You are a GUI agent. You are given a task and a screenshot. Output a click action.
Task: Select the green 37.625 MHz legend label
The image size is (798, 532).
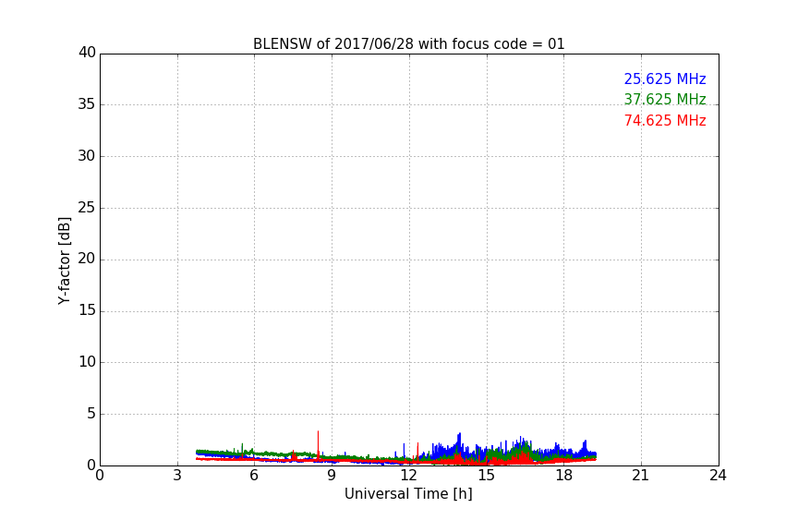[x=665, y=99]
